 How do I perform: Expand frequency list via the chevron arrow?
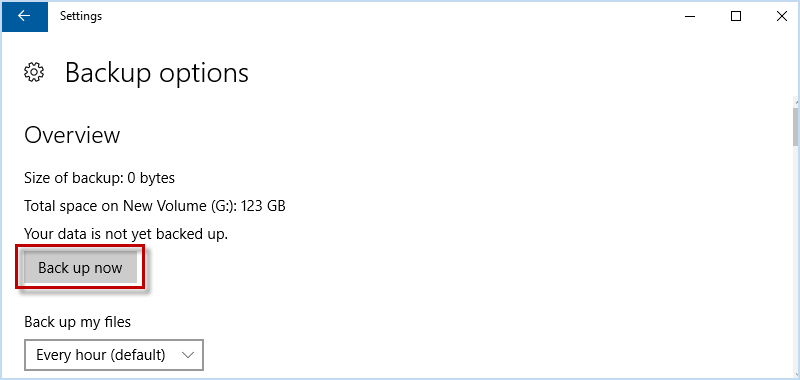click(x=188, y=355)
